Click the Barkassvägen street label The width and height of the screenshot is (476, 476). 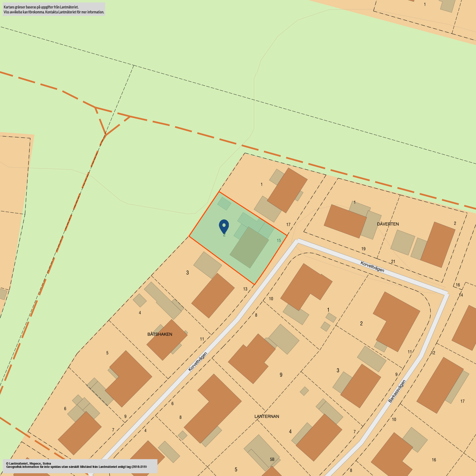point(397,391)
